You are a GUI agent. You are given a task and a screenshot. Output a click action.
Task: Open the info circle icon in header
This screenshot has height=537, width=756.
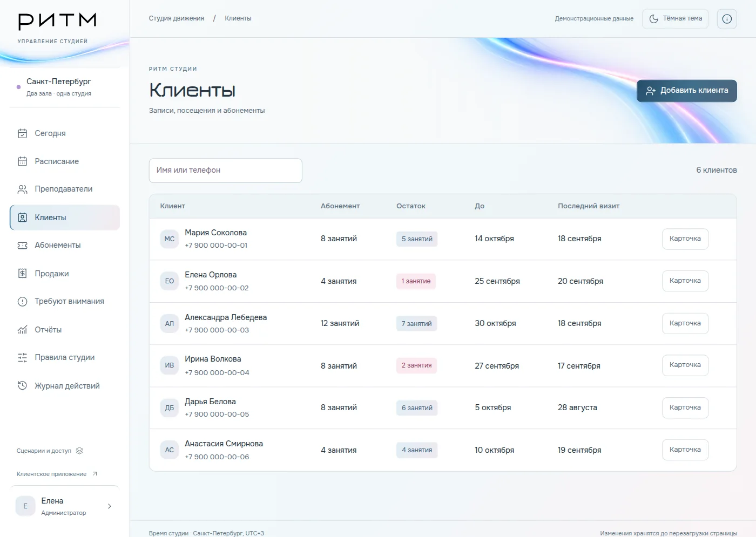pyautogui.click(x=727, y=19)
